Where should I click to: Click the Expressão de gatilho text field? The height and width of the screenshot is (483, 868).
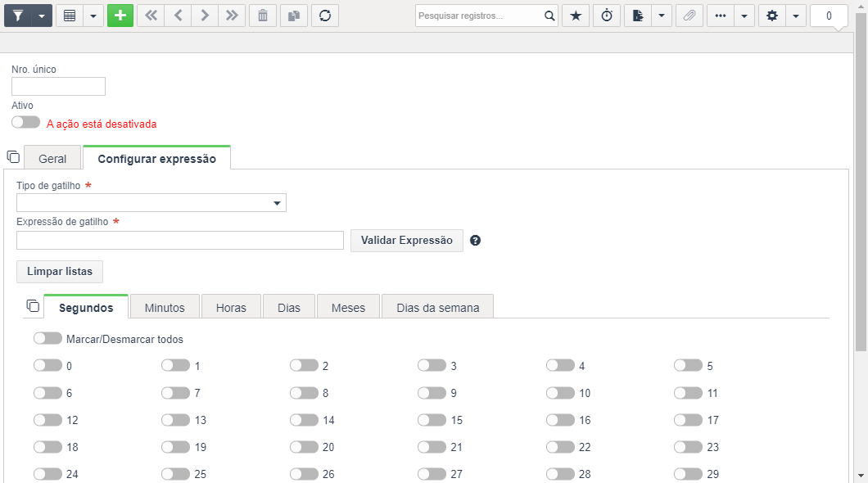pos(180,240)
